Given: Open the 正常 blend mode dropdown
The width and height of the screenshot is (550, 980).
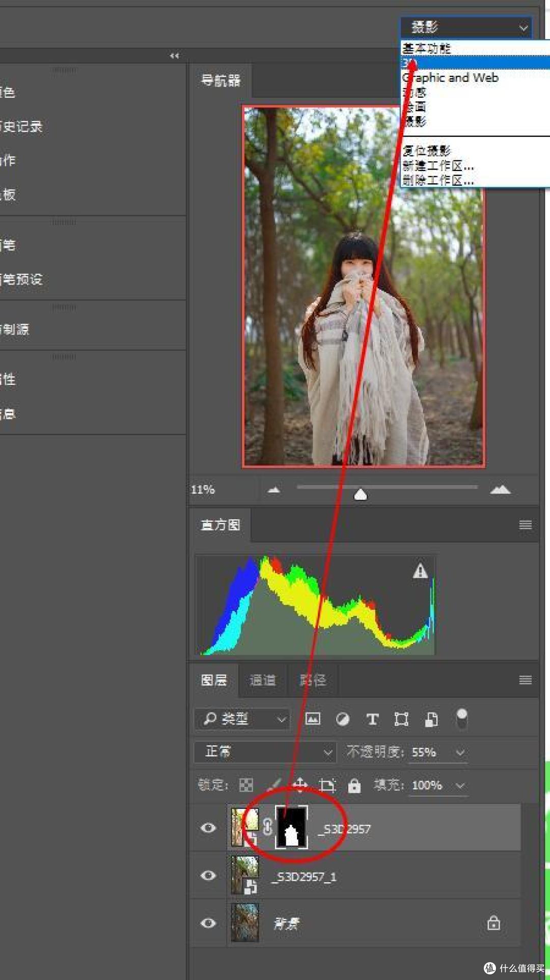Looking at the screenshot, I should [265, 752].
